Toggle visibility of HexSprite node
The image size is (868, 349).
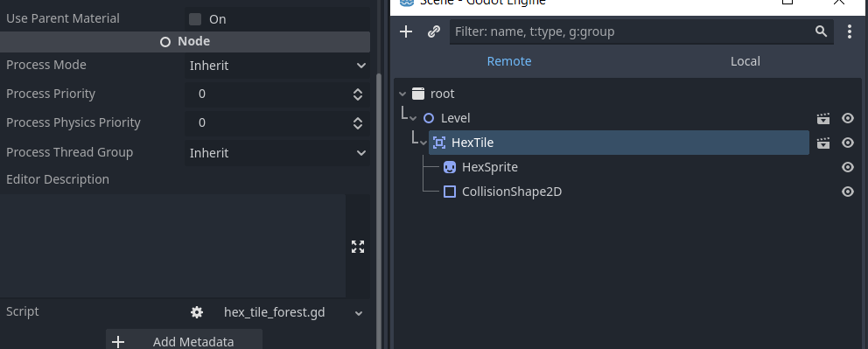click(848, 167)
